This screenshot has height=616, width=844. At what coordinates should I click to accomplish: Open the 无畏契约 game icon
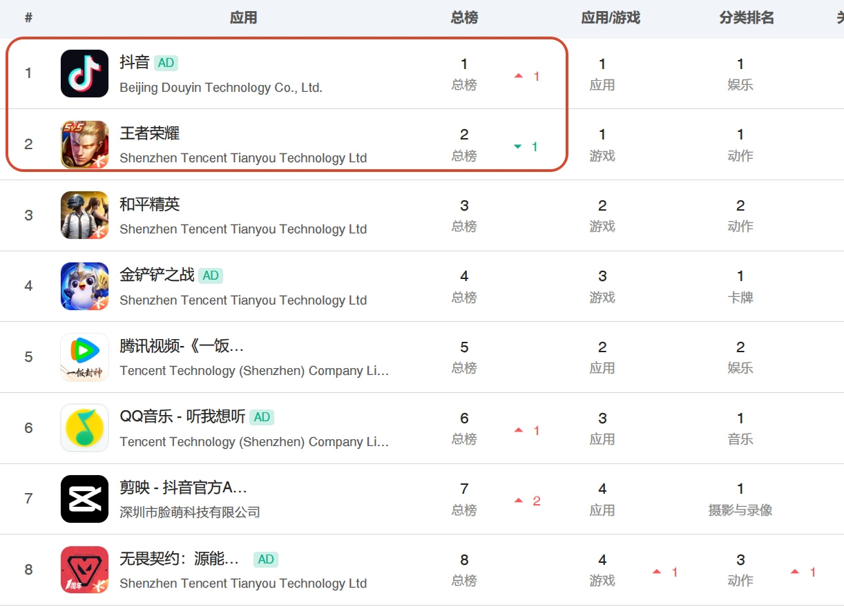coord(84,570)
